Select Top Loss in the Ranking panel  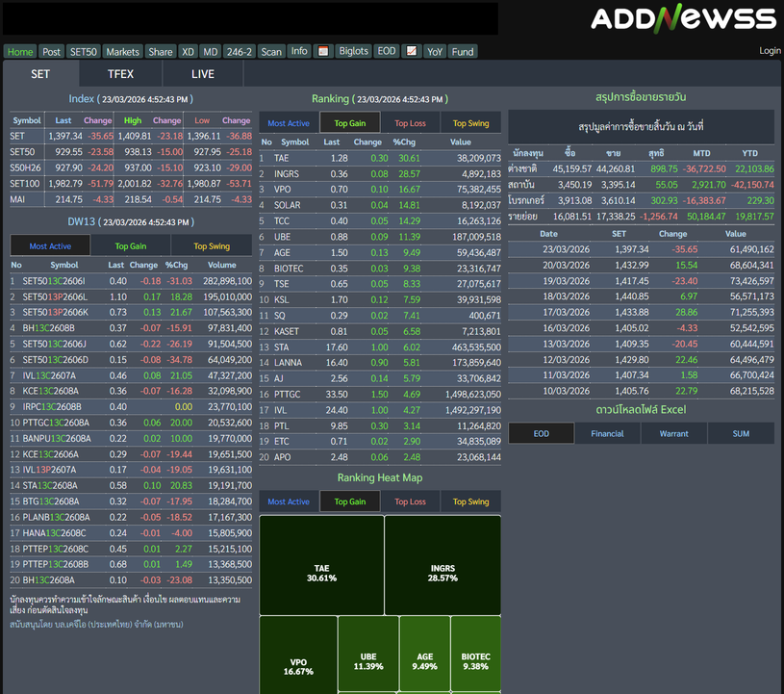(410, 123)
